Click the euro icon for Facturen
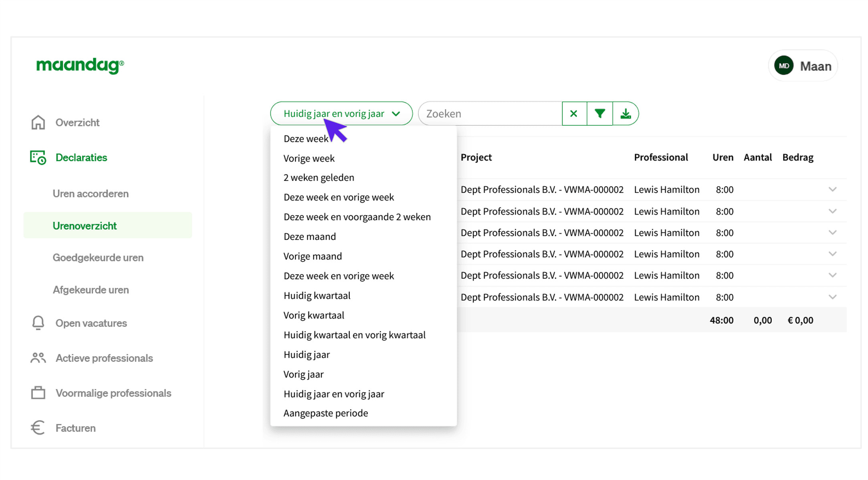The width and height of the screenshot is (868, 480). (38, 428)
